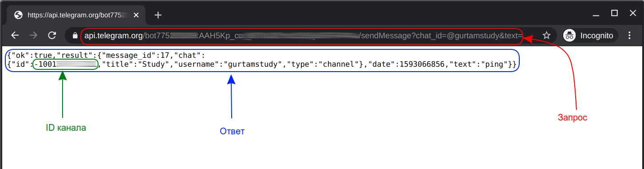The width and height of the screenshot is (644, 169).
Task: Maximize the browser window
Action: point(614,13)
